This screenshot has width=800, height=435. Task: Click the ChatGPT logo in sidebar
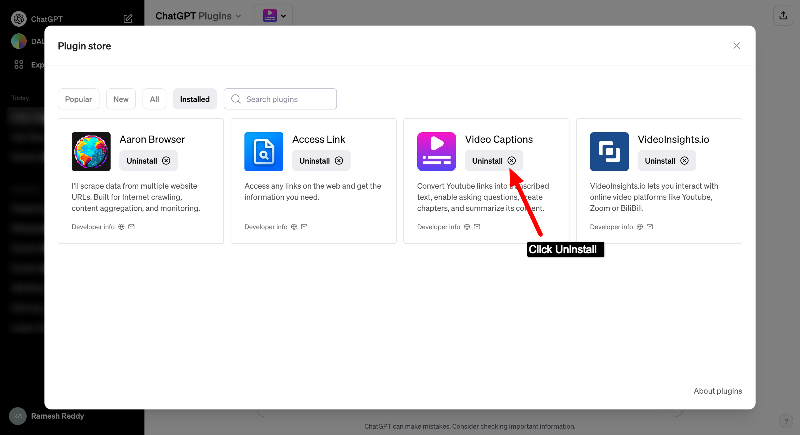(19, 19)
